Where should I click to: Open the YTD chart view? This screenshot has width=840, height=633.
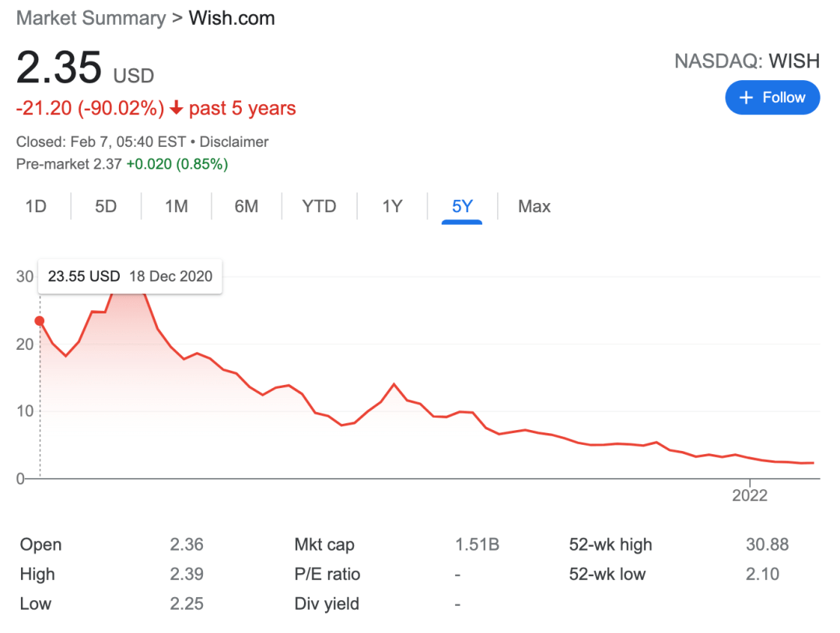pos(319,206)
